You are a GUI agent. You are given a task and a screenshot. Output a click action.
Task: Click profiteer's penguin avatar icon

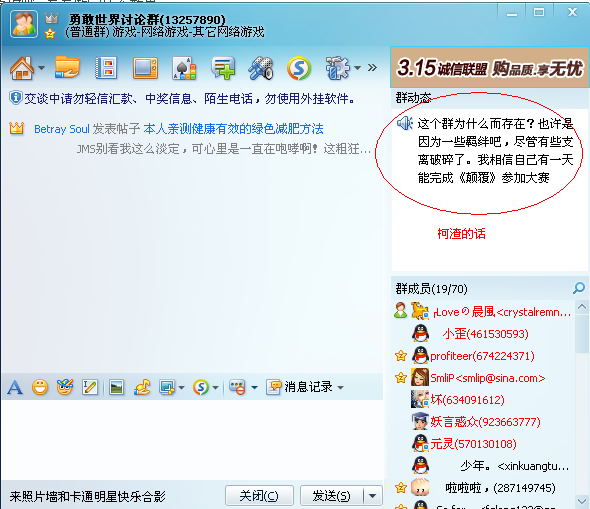click(x=420, y=356)
